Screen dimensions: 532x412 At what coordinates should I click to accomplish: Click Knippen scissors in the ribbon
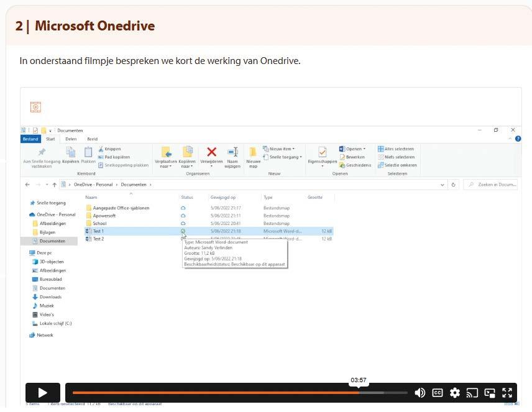click(109, 149)
